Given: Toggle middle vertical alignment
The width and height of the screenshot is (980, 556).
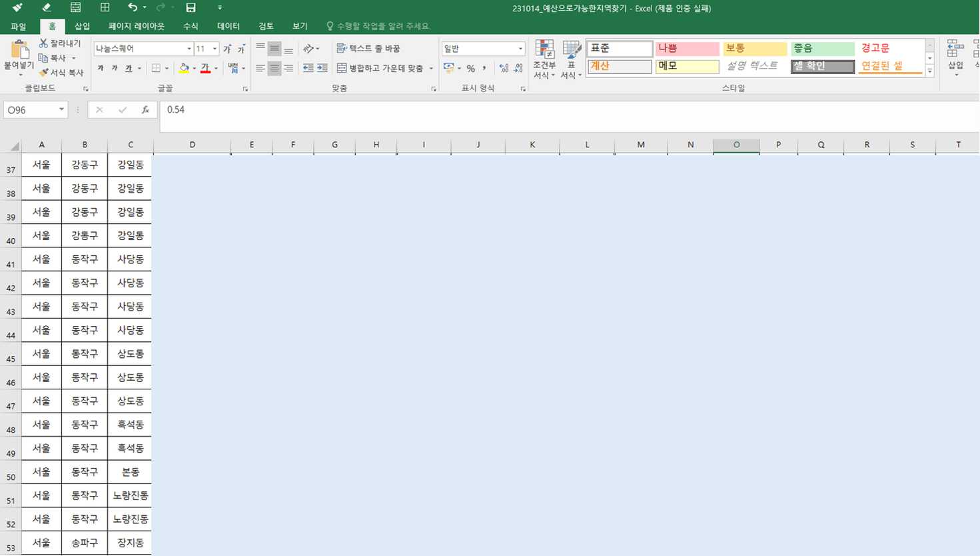Looking at the screenshot, I should pyautogui.click(x=274, y=49).
